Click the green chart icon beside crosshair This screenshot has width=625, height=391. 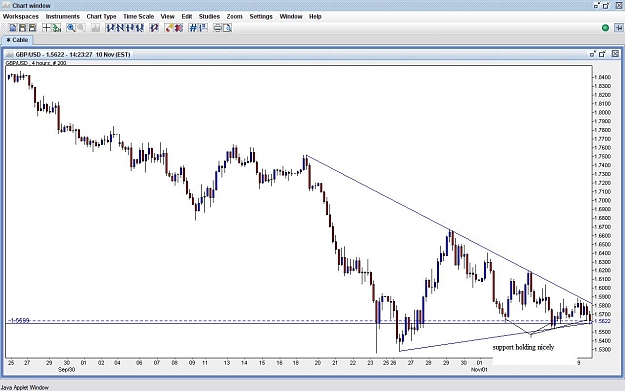click(x=57, y=28)
